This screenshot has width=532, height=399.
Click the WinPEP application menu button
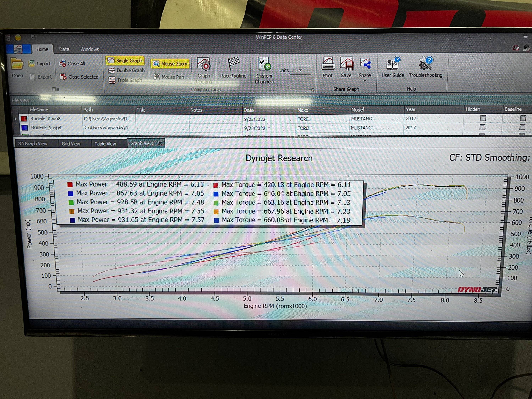[x=18, y=49]
